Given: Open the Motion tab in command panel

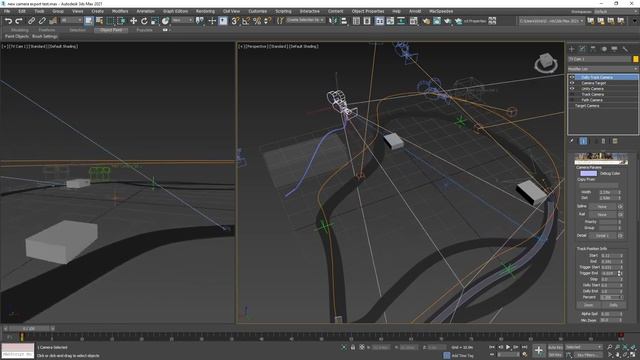Looking at the screenshot, I should tap(604, 49).
